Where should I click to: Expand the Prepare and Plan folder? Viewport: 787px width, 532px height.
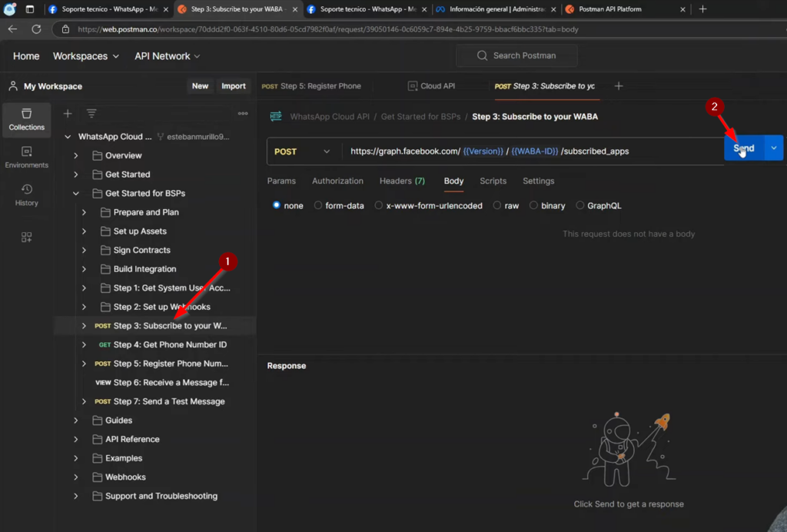(84, 212)
